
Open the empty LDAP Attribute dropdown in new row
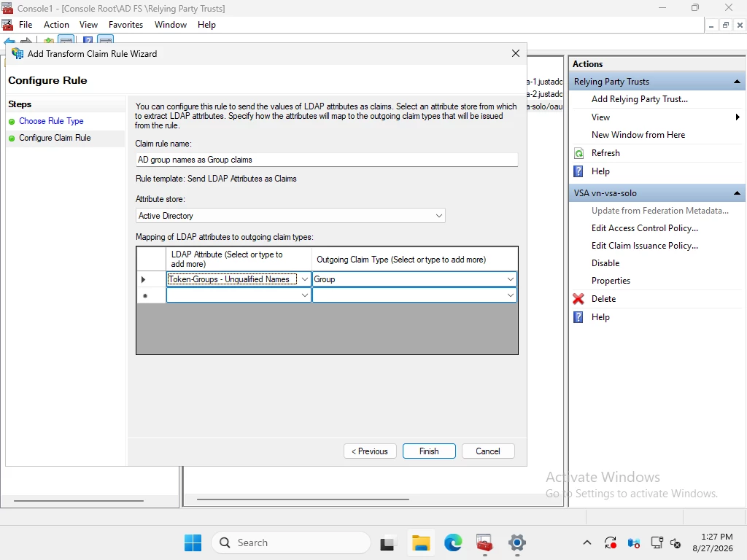tap(304, 296)
